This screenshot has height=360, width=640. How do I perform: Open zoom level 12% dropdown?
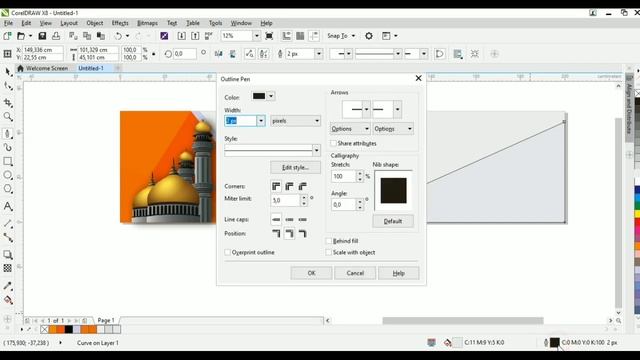[x=256, y=36]
